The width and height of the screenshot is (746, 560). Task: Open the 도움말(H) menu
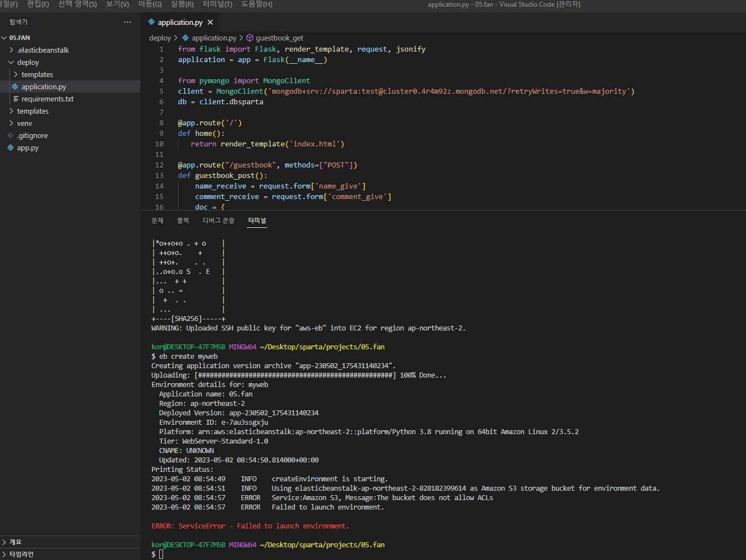257,4
